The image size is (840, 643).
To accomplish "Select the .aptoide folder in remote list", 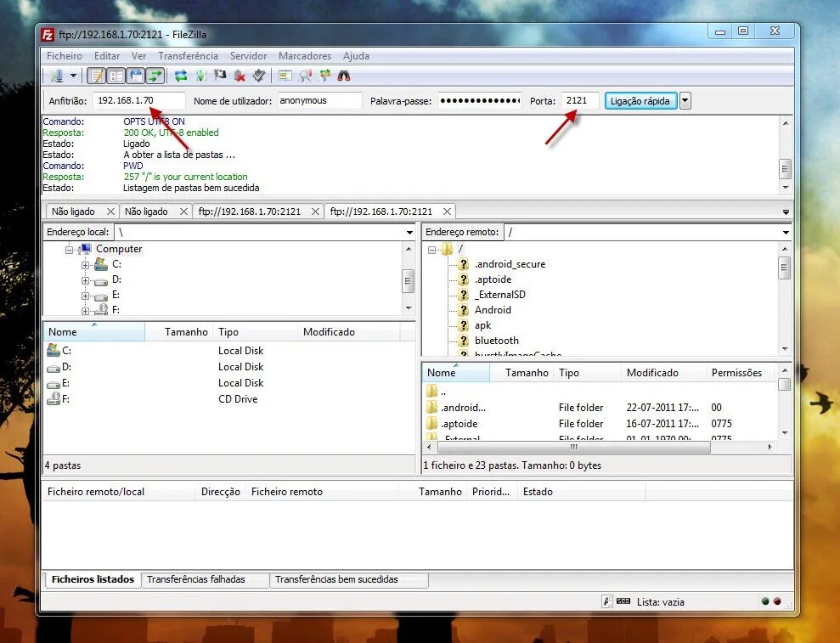I will pyautogui.click(x=599, y=424).
